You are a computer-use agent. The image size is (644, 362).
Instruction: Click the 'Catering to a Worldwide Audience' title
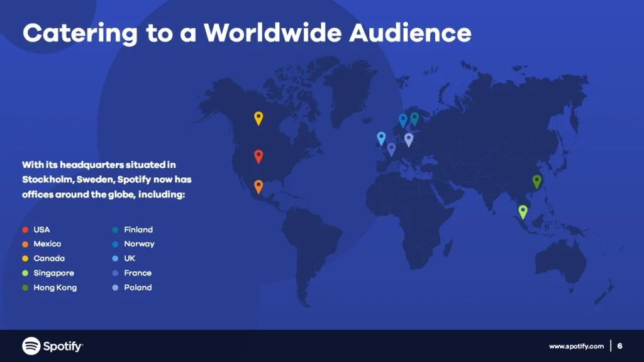[x=247, y=33]
